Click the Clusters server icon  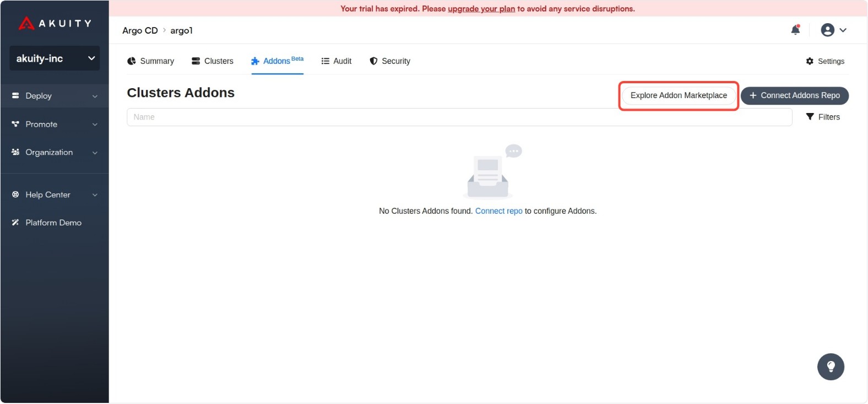click(x=196, y=61)
